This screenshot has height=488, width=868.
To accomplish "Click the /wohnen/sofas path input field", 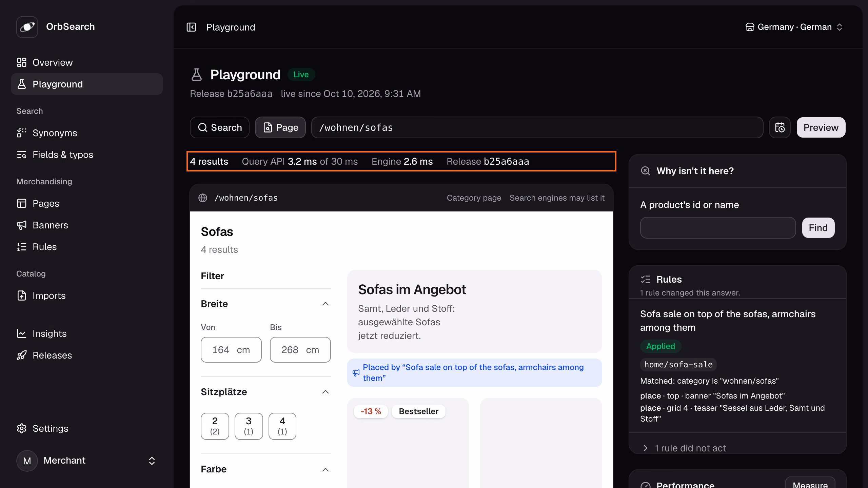I will click(x=537, y=127).
